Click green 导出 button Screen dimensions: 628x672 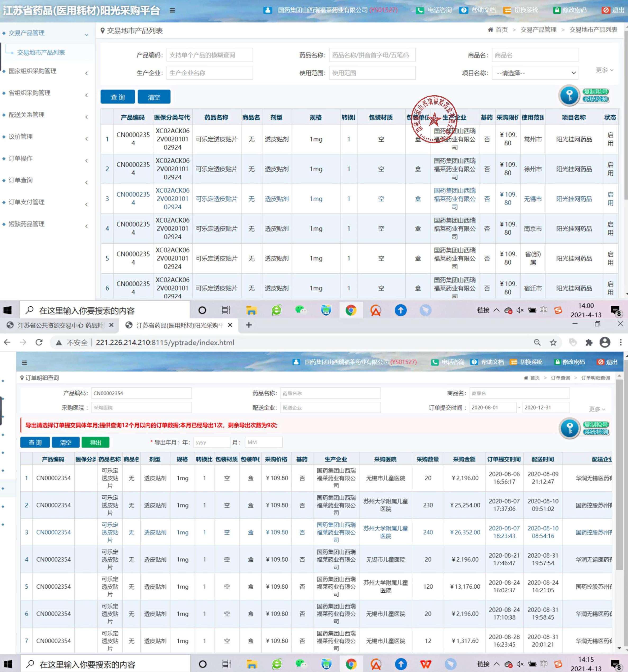95,442
